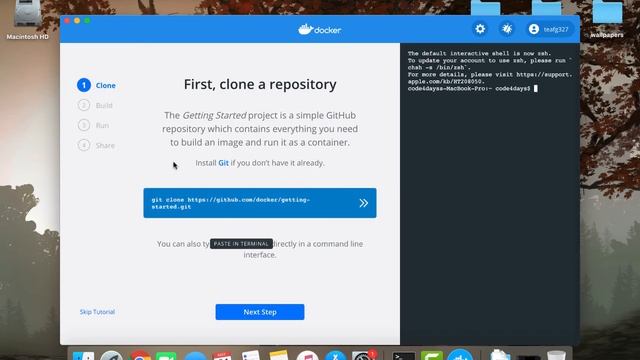The height and width of the screenshot is (360, 640).
Task: Select the Clone tutorial step
Action: pos(97,85)
